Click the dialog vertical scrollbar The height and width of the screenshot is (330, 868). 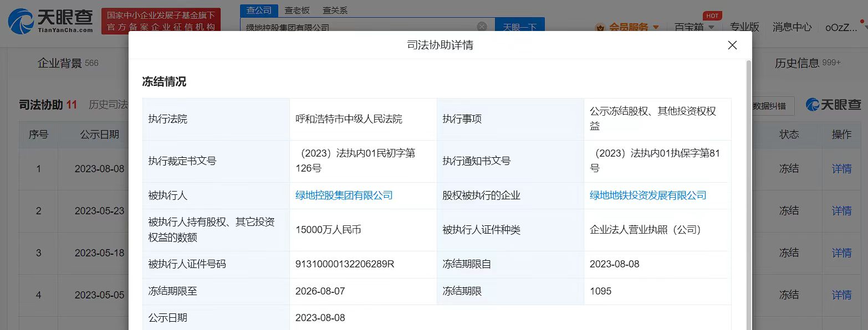(x=749, y=194)
